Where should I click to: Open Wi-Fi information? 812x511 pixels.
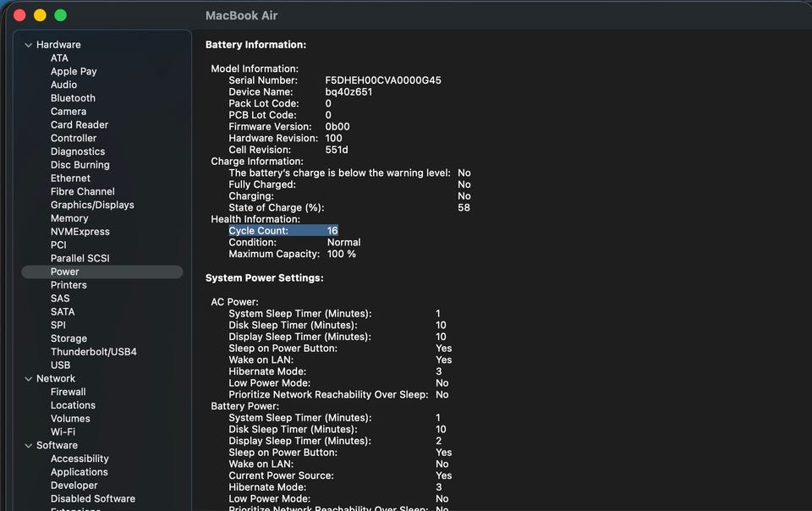[63, 432]
